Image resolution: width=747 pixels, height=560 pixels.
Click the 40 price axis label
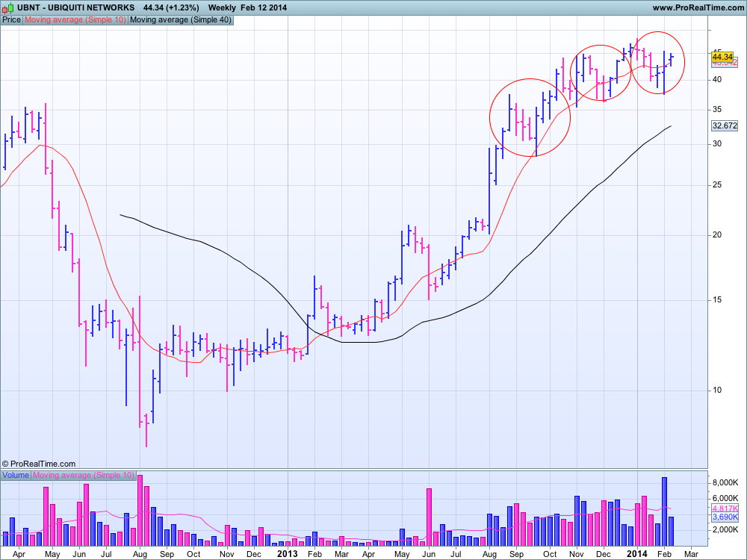[716, 80]
